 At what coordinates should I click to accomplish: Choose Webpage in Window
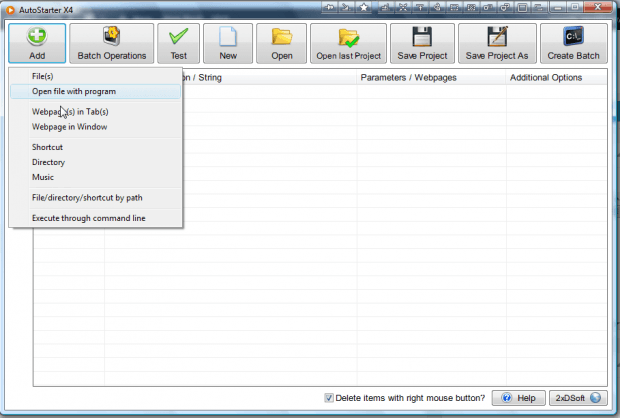coord(95,127)
